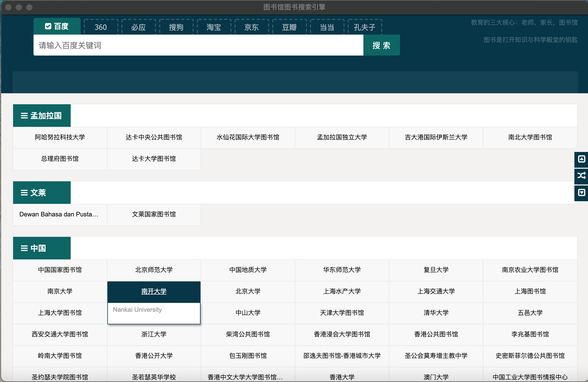This screenshot has width=588, height=382.
Task: Select the 孔夫子 search tab
Action: [365, 27]
